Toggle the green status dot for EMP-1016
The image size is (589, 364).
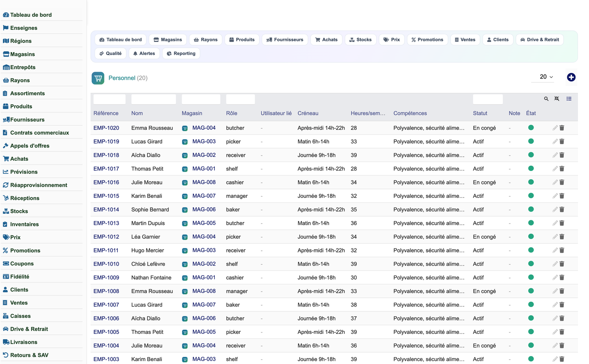(531, 182)
